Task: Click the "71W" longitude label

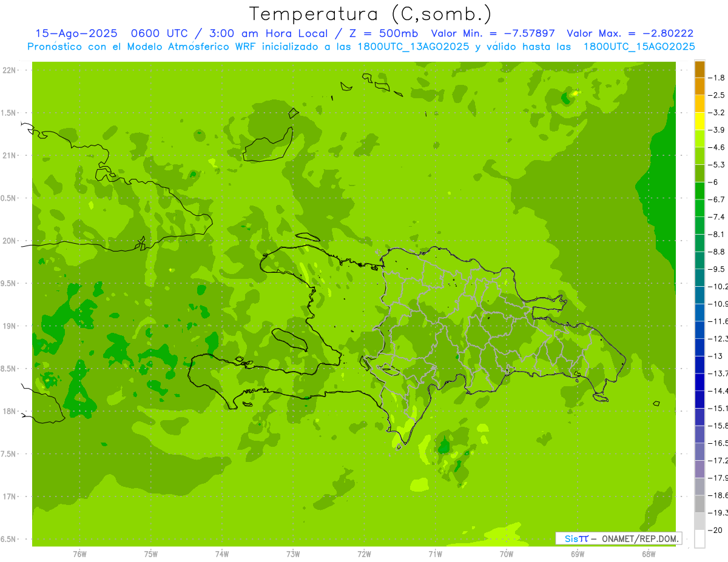Action: (435, 554)
